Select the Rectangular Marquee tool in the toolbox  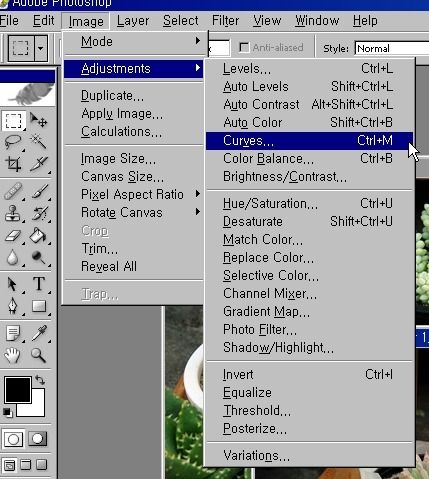(13, 121)
